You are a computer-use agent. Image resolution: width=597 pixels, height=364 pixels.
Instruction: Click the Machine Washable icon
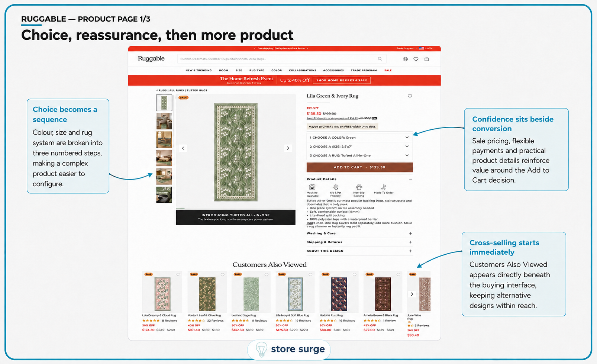pos(312,187)
